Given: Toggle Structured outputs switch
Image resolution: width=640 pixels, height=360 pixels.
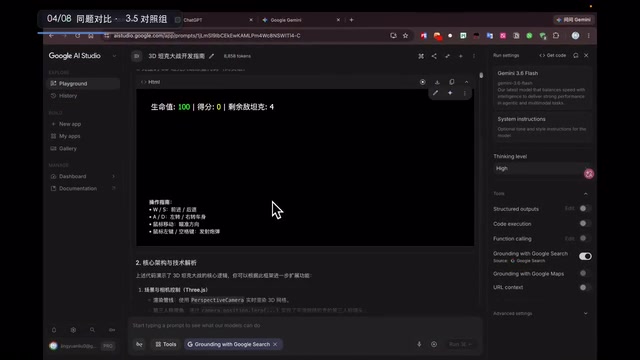Looking at the screenshot, I should 584,209.
